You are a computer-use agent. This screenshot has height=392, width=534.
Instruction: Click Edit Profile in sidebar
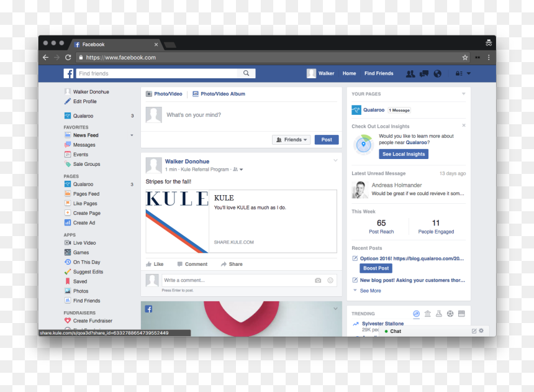click(80, 102)
